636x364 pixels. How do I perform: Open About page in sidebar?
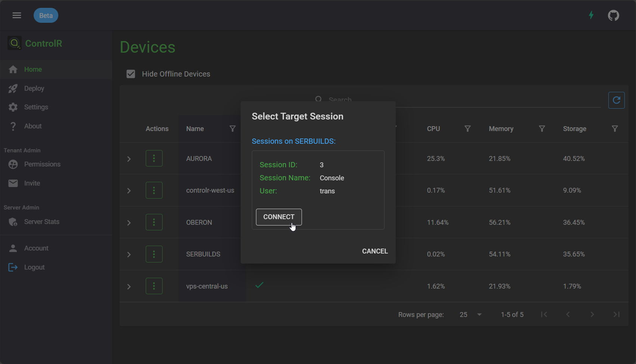pyautogui.click(x=56, y=126)
